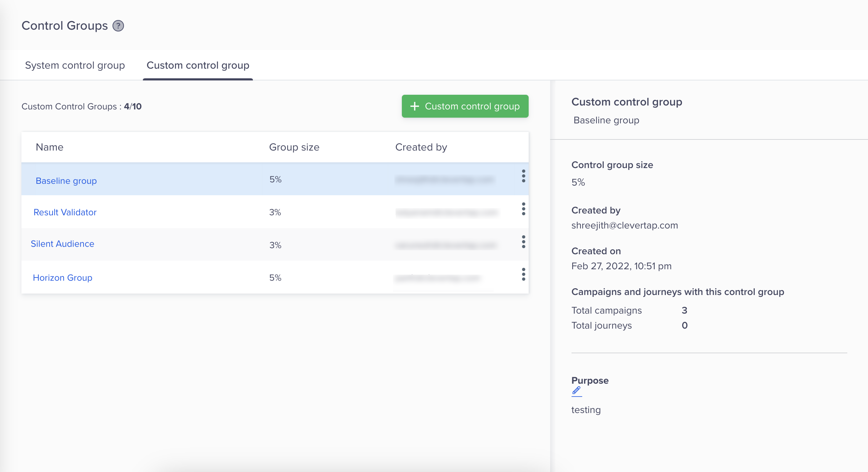Edit the Purpose with the pencil icon
The height and width of the screenshot is (472, 868).
[577, 391]
